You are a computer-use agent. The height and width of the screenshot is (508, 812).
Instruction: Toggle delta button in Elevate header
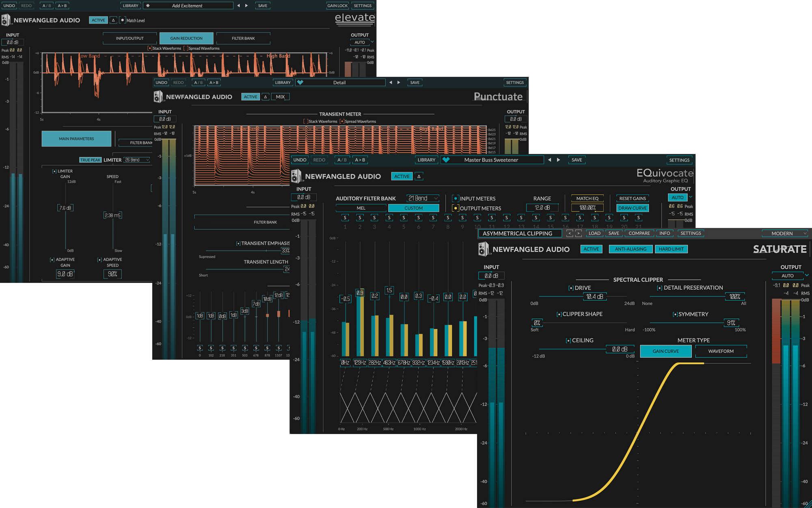(x=113, y=20)
